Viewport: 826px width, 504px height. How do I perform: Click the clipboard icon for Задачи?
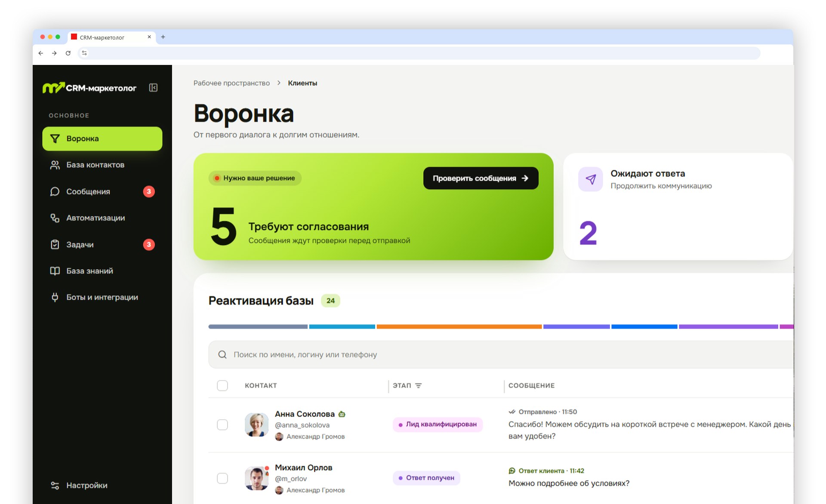point(55,245)
